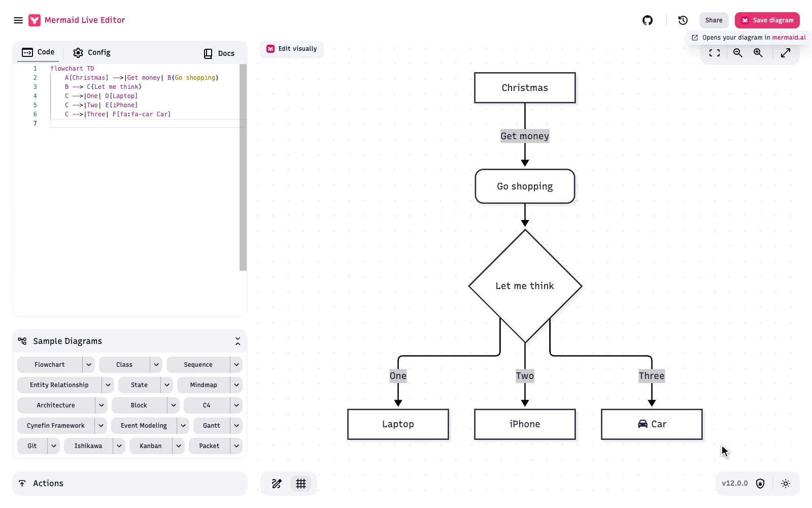The width and height of the screenshot is (812, 508).
Task: Load the Sequence sample diagram
Action: click(198, 365)
